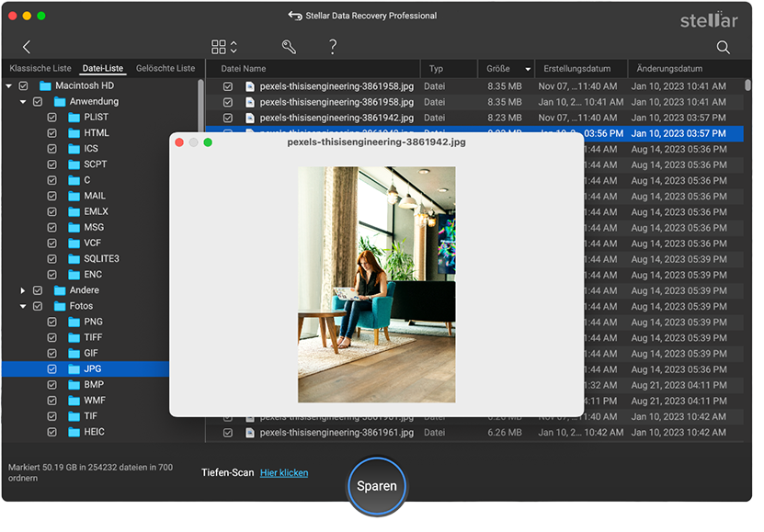This screenshot has height=532, width=764.
Task: Toggle checkbox for pexels-thisisengineering-3861961.jpg
Action: coord(228,432)
